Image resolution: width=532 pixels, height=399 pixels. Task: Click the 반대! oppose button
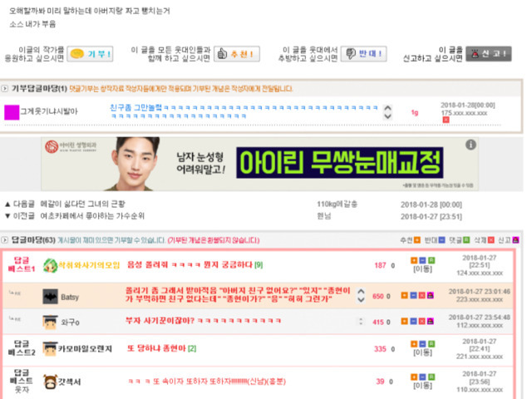click(x=364, y=54)
